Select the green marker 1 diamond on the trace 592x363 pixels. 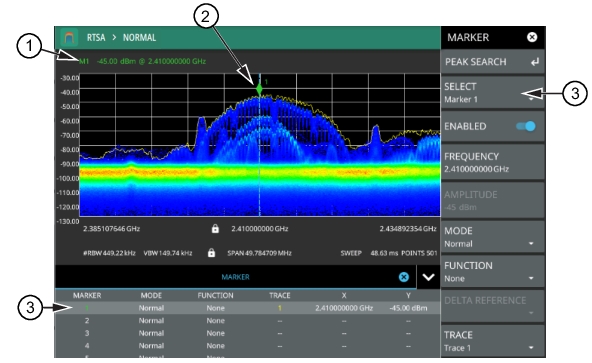click(259, 89)
